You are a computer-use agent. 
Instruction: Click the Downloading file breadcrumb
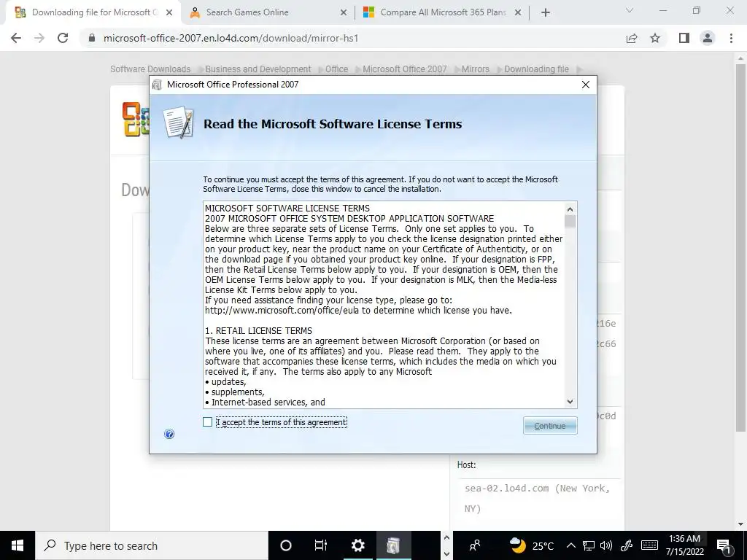point(536,69)
